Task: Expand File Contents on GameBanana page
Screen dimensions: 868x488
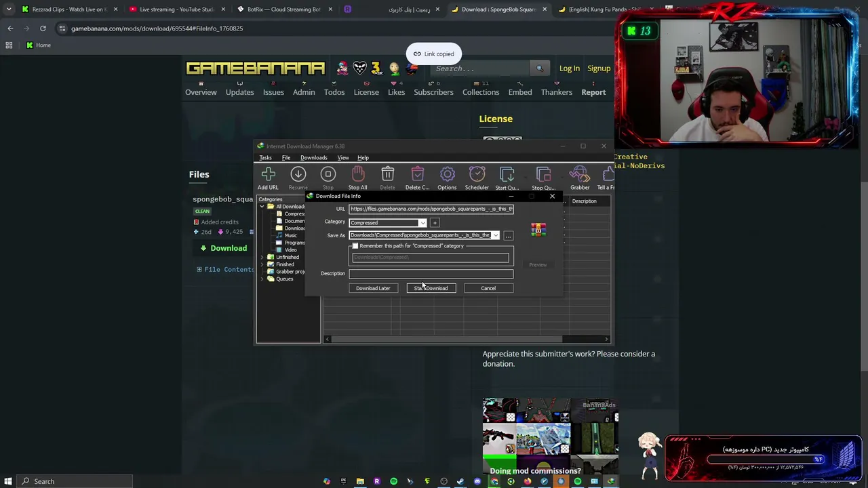Action: click(225, 270)
